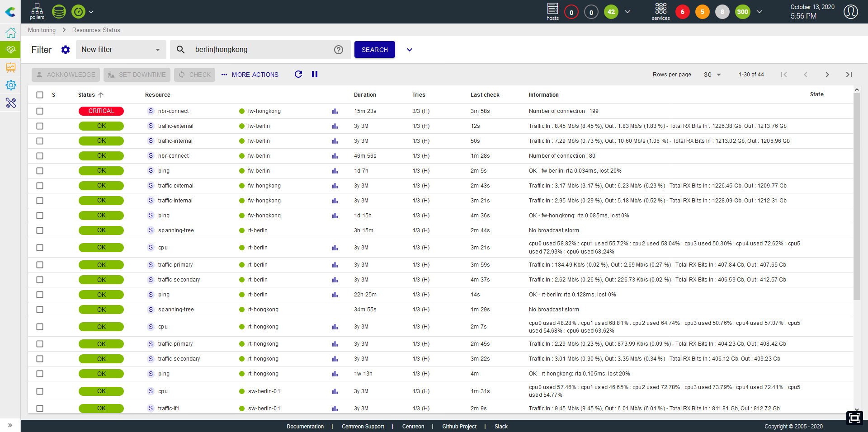Open the hosts summary icon
This screenshot has height=432, width=868.
pyautogui.click(x=552, y=11)
